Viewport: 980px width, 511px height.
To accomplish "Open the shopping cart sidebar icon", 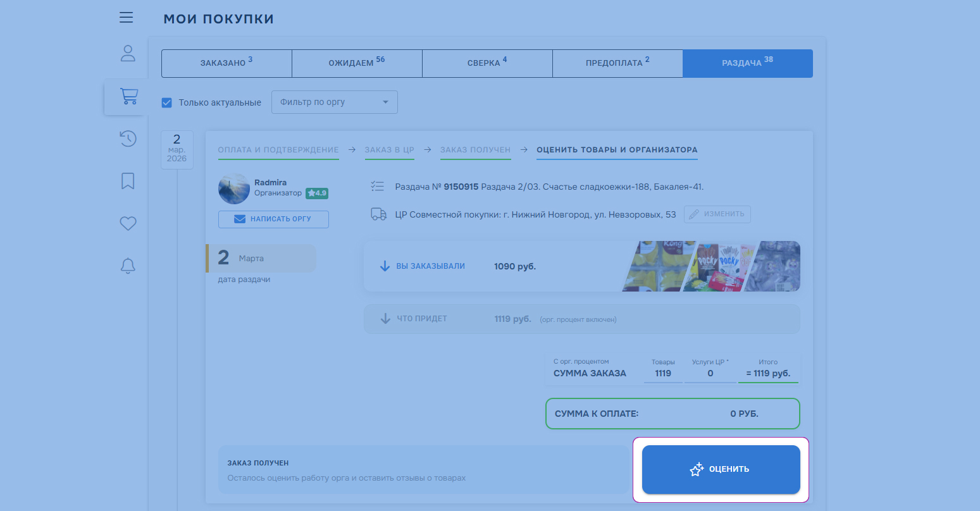I will (x=128, y=96).
